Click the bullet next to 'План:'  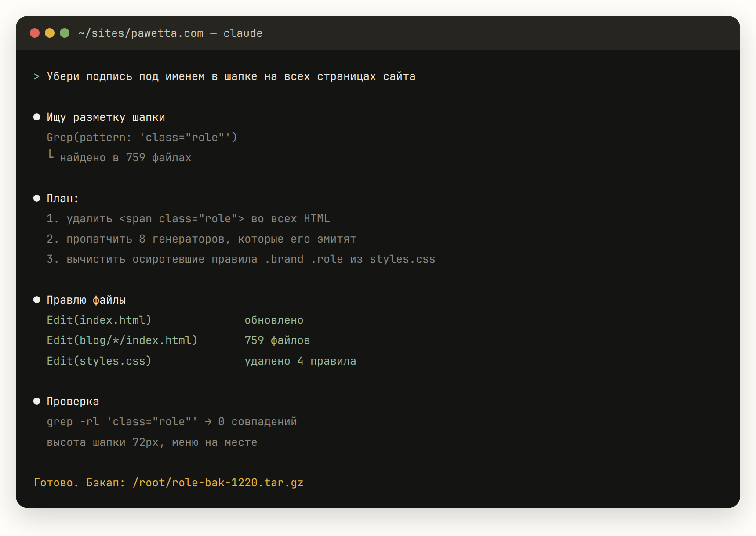pyautogui.click(x=37, y=198)
